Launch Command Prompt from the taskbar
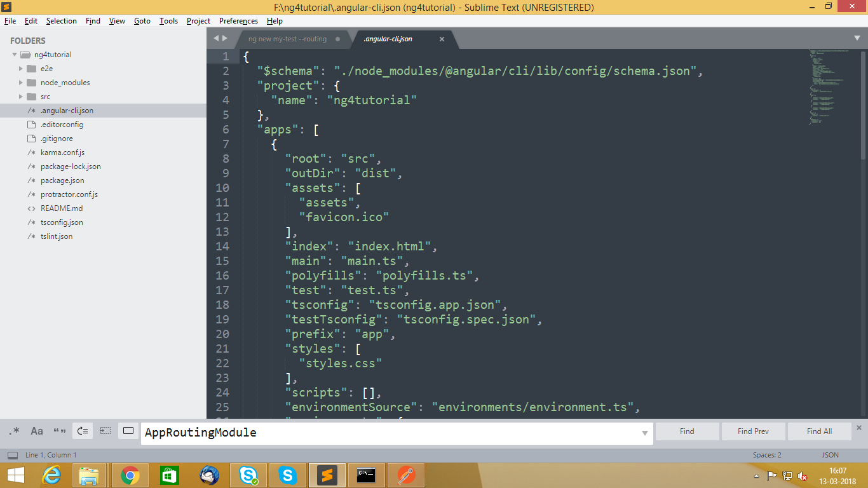This screenshot has width=868, height=488. [x=366, y=474]
